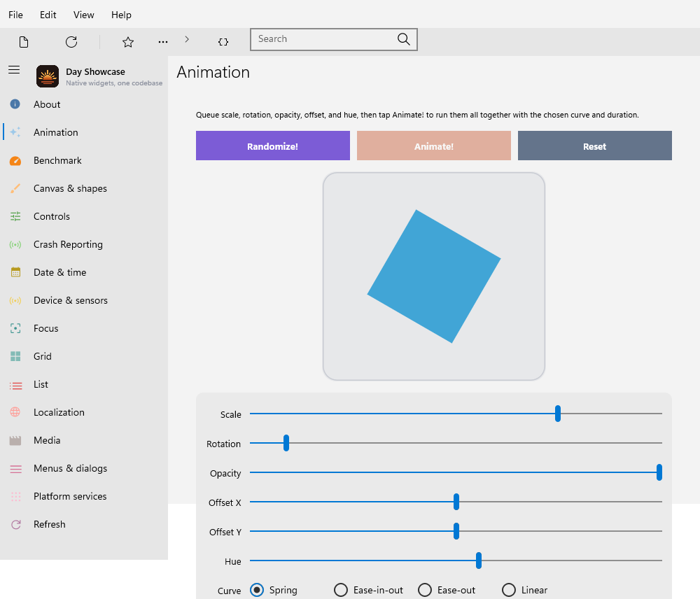
Task: Click the Menus & dialogs lines icon
Action: point(15,469)
